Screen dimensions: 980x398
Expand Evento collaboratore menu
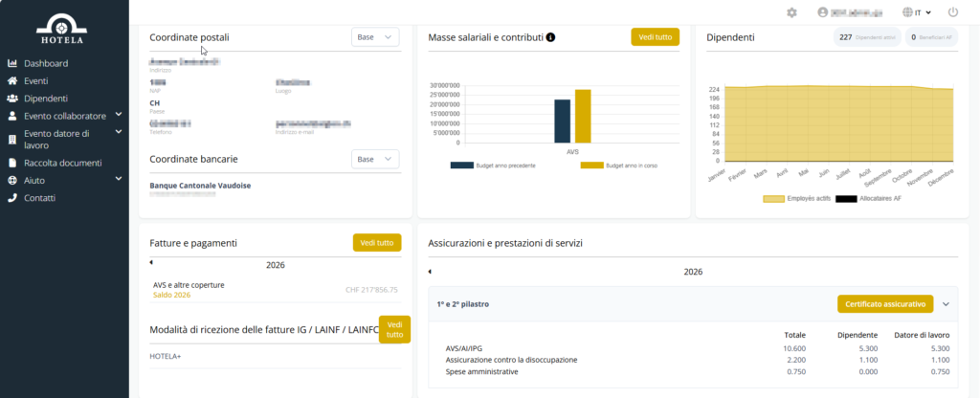(119, 115)
